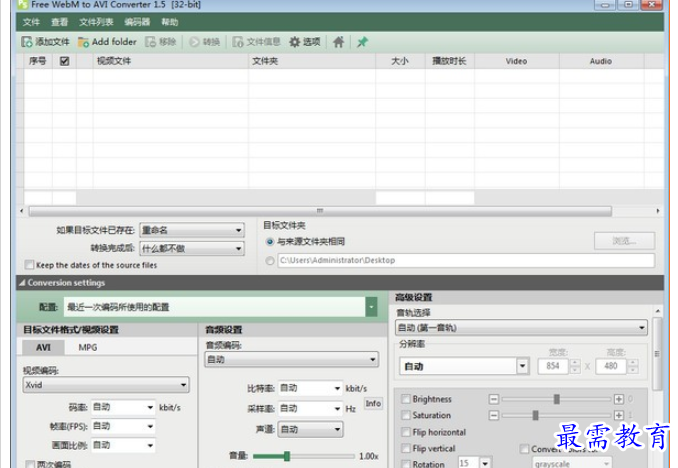Switch to the MPG tab
The width and height of the screenshot is (678, 468).
coord(88,347)
